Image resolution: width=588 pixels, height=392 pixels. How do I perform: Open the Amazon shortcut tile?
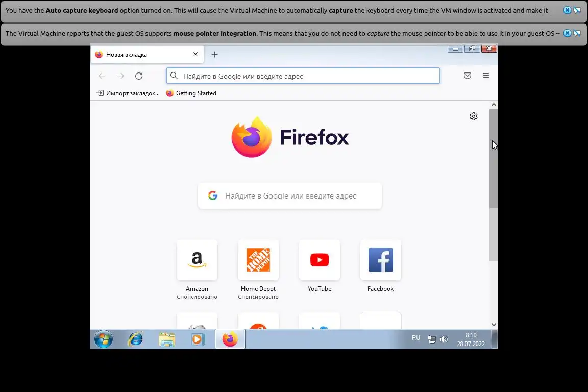tap(197, 260)
